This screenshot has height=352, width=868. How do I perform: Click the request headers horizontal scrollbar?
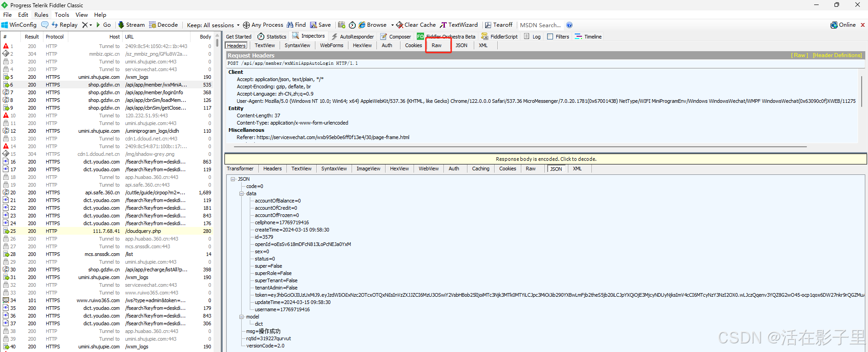pos(520,147)
